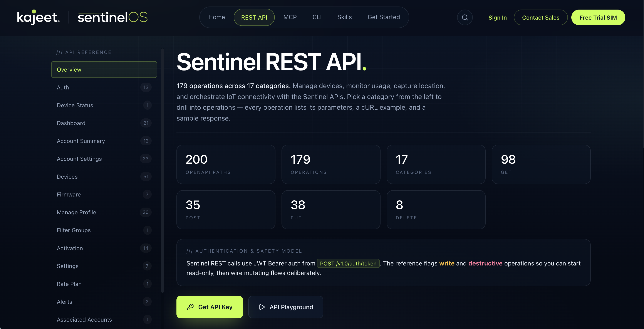
Task: Click the Contact Sales button
Action: click(540, 17)
